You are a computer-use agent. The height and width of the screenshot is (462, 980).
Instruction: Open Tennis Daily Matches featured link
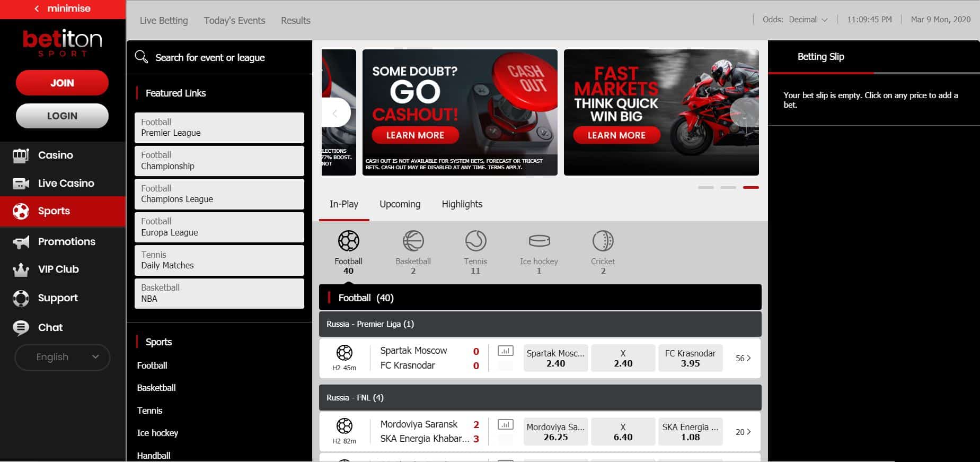tap(219, 260)
